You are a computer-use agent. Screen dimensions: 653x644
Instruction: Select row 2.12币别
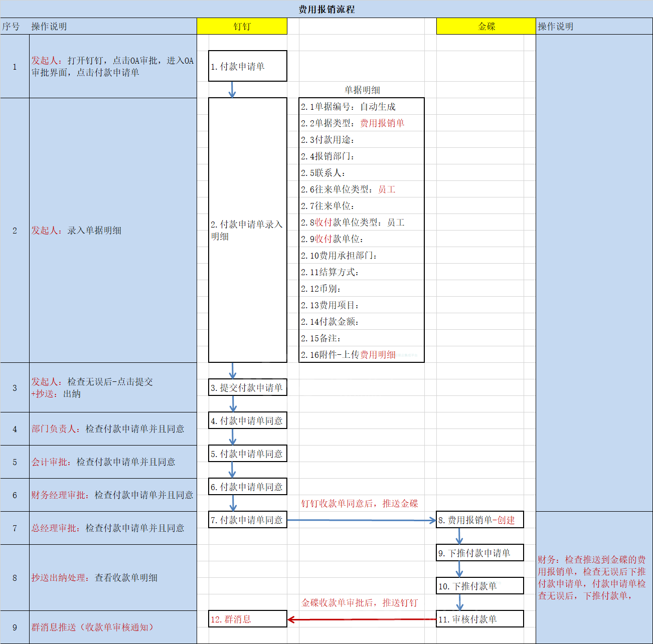(362, 288)
